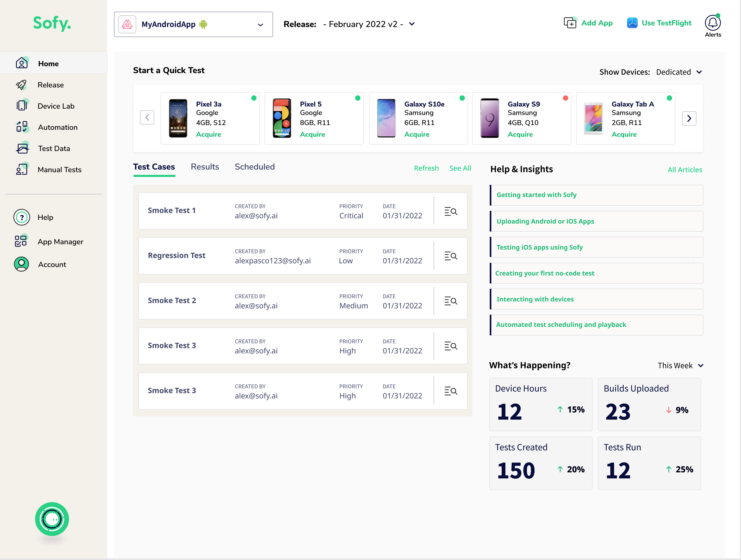Expand the MyAndroidApp app selector

pos(260,24)
